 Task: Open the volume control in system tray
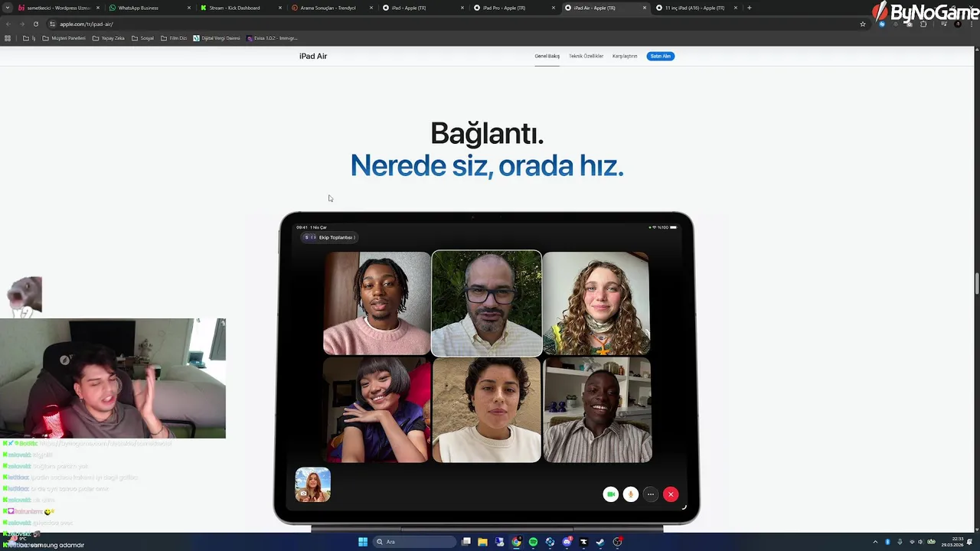(921, 542)
